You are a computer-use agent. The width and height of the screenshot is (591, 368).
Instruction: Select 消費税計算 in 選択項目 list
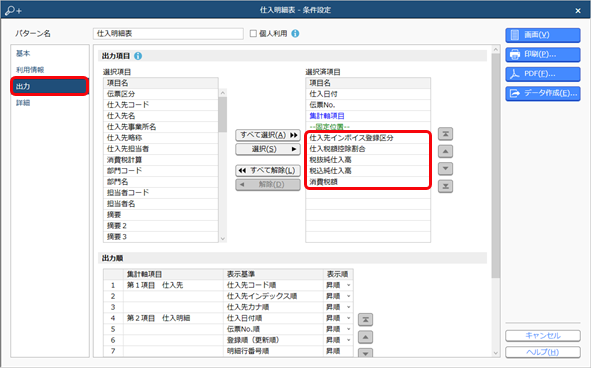161,160
